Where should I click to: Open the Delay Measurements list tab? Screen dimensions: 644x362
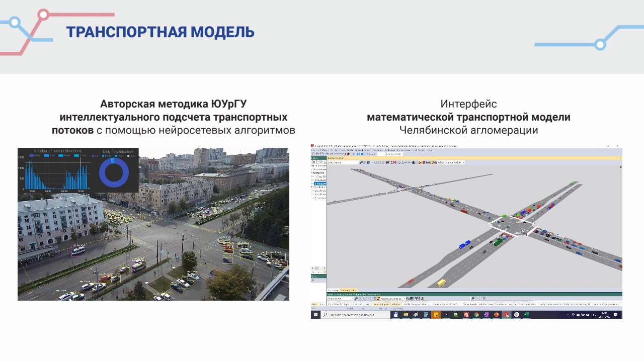click(x=550, y=304)
